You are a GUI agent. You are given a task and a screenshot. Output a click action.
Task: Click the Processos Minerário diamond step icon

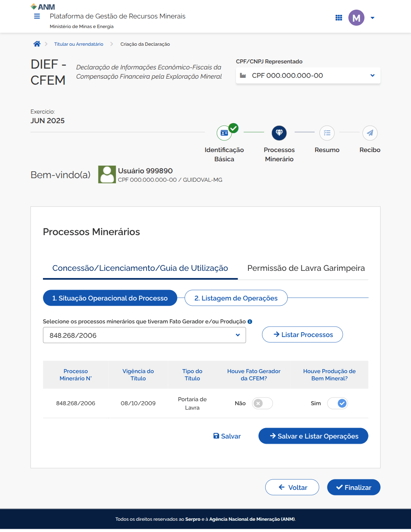279,133
